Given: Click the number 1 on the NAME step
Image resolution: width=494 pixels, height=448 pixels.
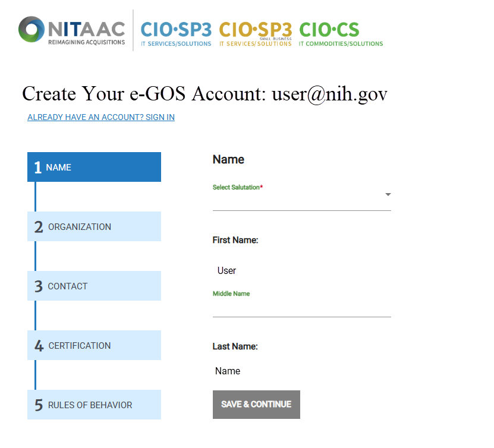Looking at the screenshot, I should tap(37, 167).
